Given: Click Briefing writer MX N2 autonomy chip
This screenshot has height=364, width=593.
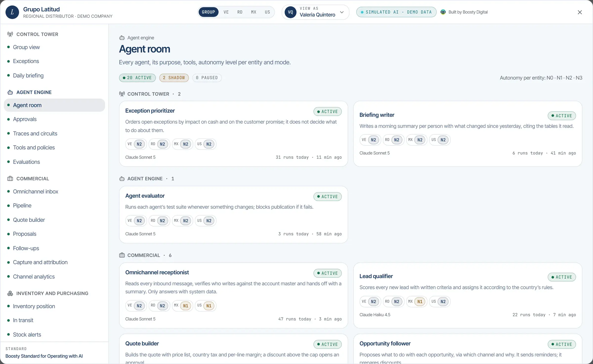Looking at the screenshot, I should [x=417, y=140].
